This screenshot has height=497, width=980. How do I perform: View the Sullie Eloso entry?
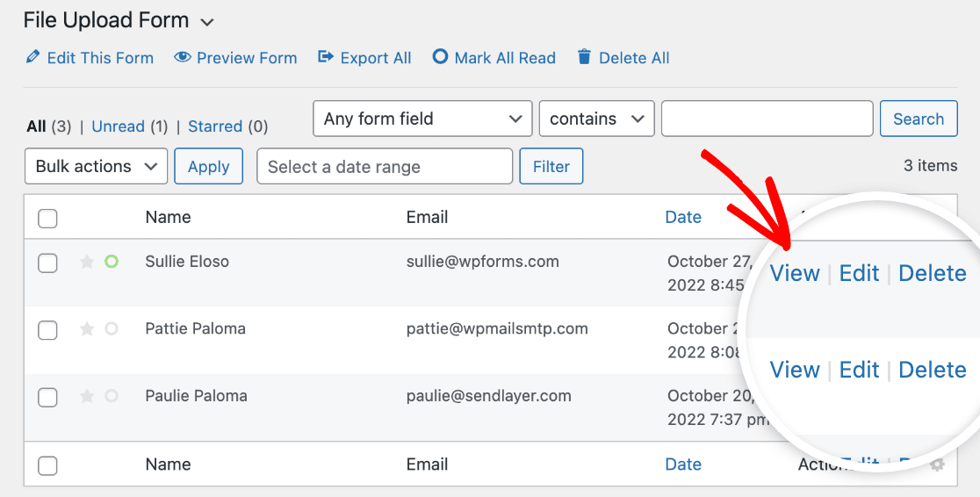tap(795, 274)
